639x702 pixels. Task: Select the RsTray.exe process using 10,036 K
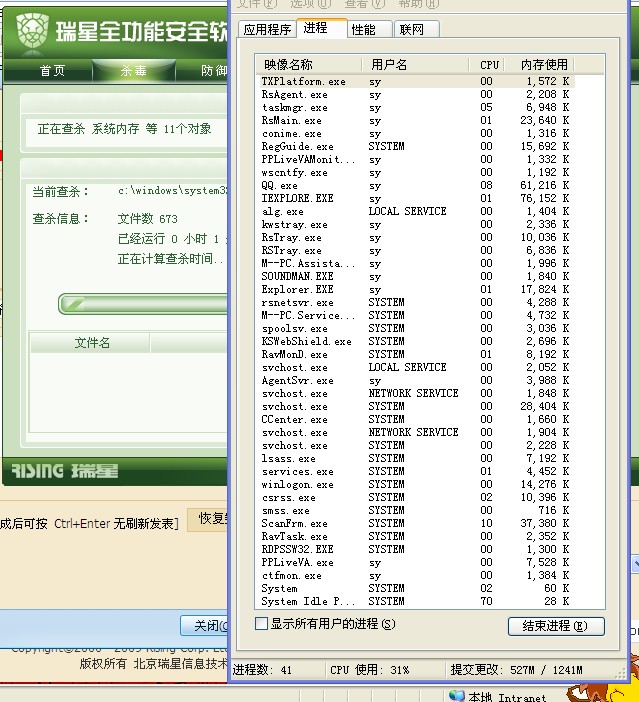click(415, 237)
